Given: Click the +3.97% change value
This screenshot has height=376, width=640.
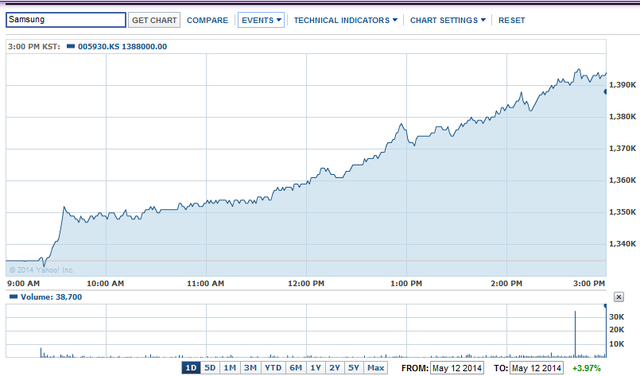Looking at the screenshot, I should pos(587,368).
